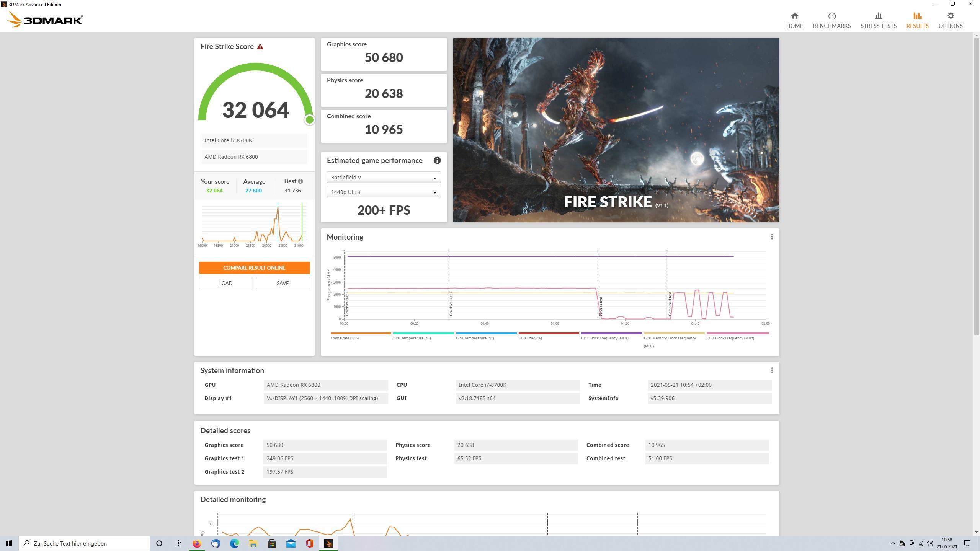Click the Physics score value 20 638
980x551 pixels.
coord(384,93)
